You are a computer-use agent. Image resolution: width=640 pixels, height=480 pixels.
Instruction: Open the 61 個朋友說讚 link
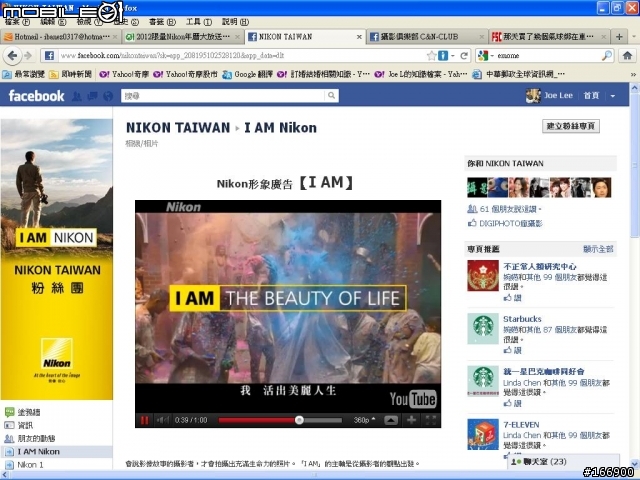510,209
